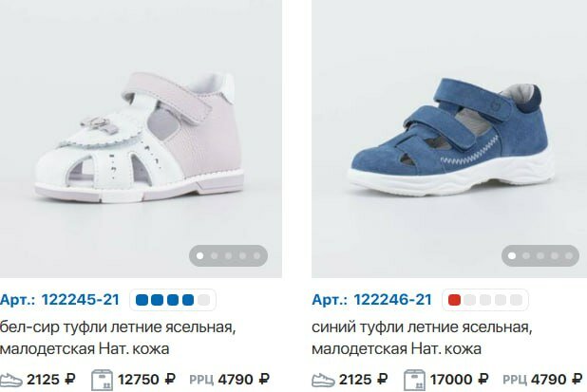Click box price 17000 ₽
This screenshot has height=392, width=587.
459,380
